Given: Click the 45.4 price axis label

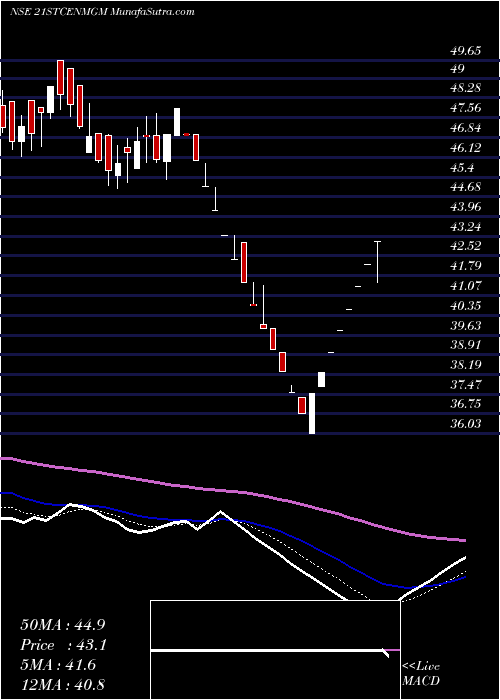Looking at the screenshot, I should 462,168.
